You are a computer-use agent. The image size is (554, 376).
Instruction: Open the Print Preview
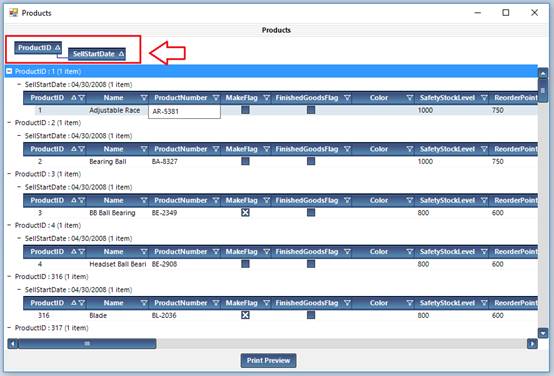tap(269, 360)
